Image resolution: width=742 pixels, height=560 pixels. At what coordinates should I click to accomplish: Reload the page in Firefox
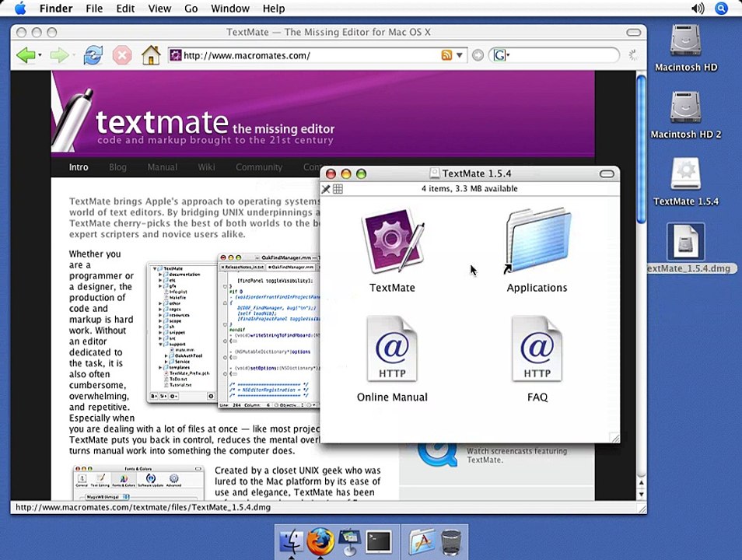click(x=93, y=55)
